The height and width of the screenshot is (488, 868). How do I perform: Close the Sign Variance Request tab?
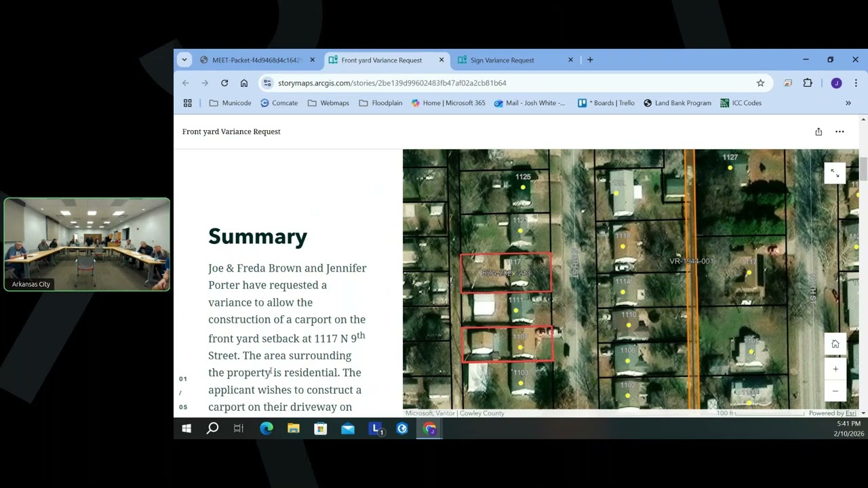click(570, 60)
